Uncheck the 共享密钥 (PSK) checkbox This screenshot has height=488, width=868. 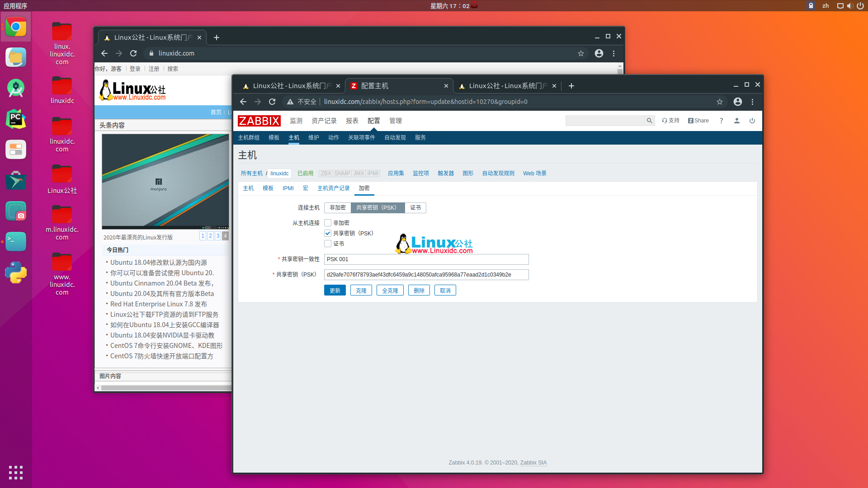328,233
